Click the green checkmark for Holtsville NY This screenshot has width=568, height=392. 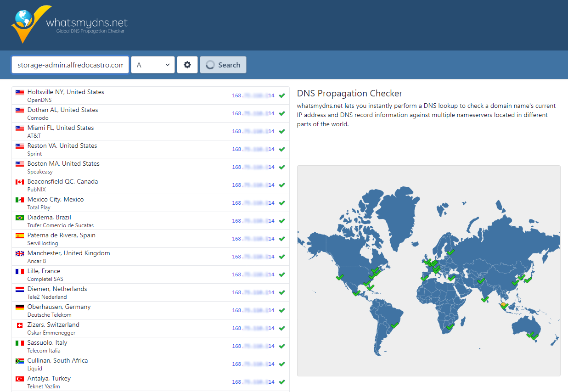[282, 95]
